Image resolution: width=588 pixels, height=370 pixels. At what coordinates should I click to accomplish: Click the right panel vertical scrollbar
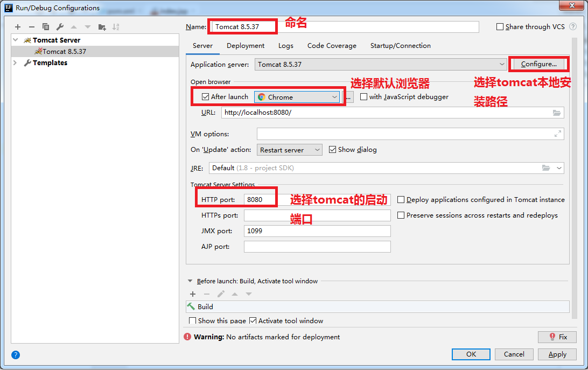click(574, 178)
